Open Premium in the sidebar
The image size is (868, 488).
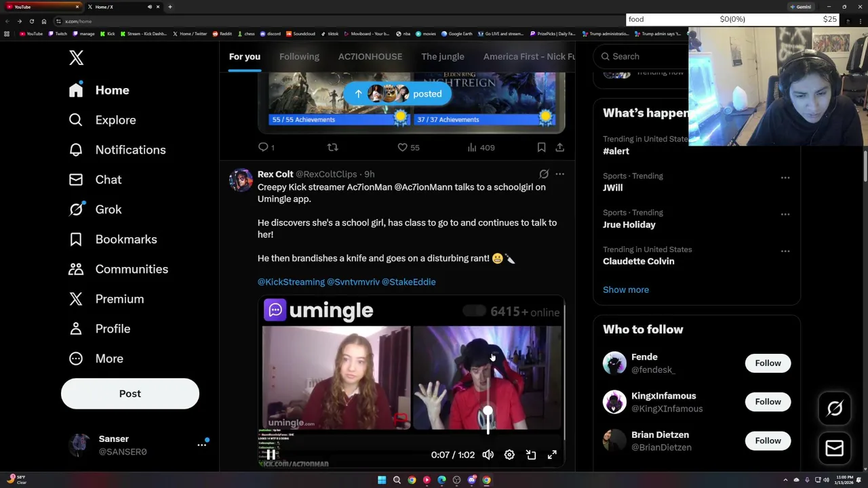pyautogui.click(x=106, y=299)
